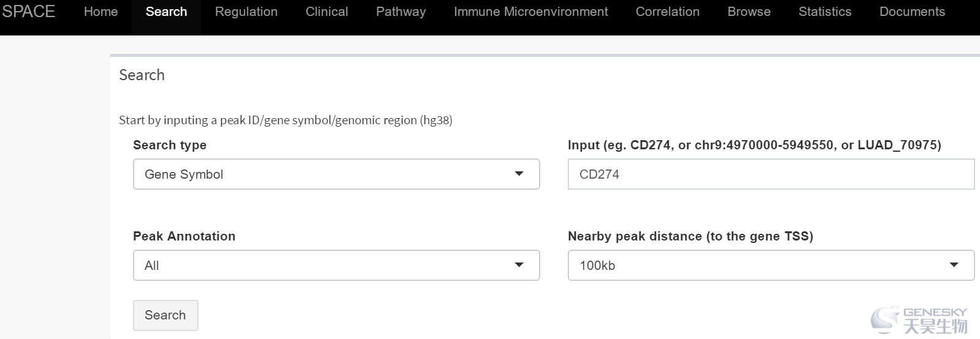Focus the CD274 input field
Viewport: 980px width, 339px height.
(771, 174)
